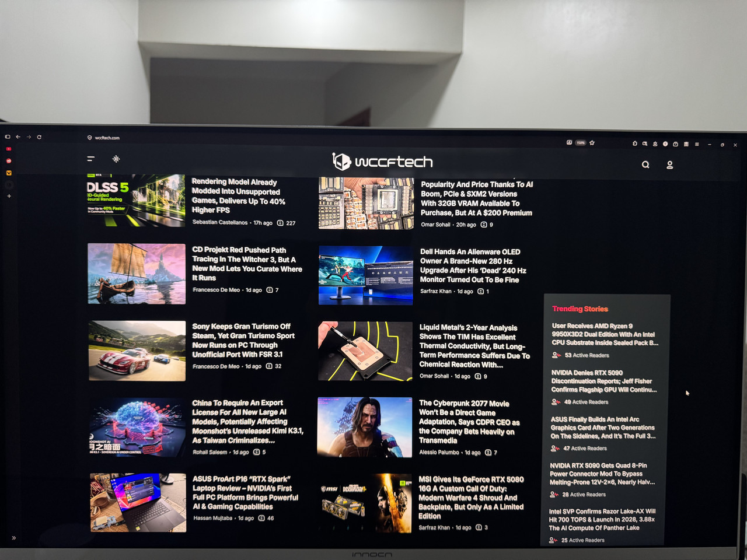
Task: Click the Wccftech logo
Action: pos(382,162)
